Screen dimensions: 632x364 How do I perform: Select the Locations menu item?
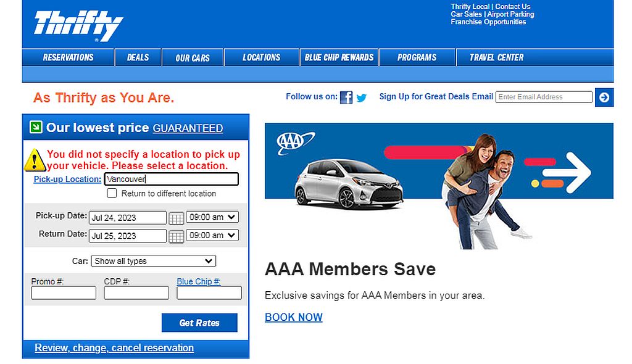[x=261, y=57]
